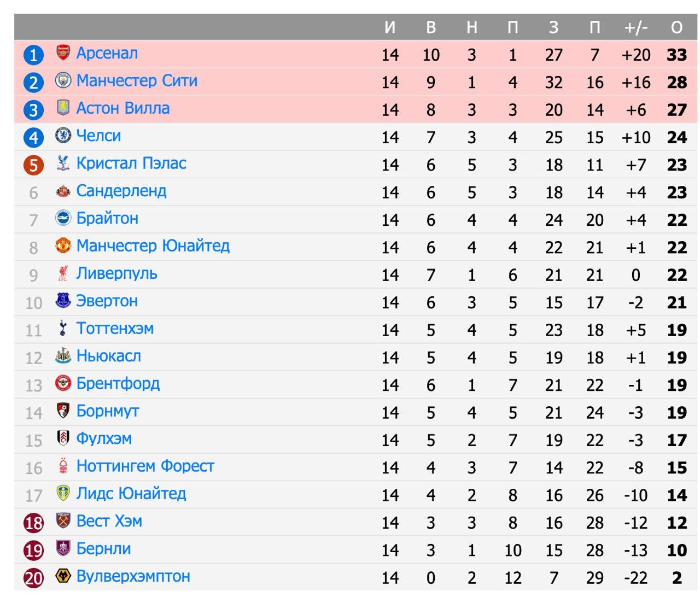The height and width of the screenshot is (597, 700).
Task: Click the Tottenham cockerel crest icon
Action: [x=63, y=328]
